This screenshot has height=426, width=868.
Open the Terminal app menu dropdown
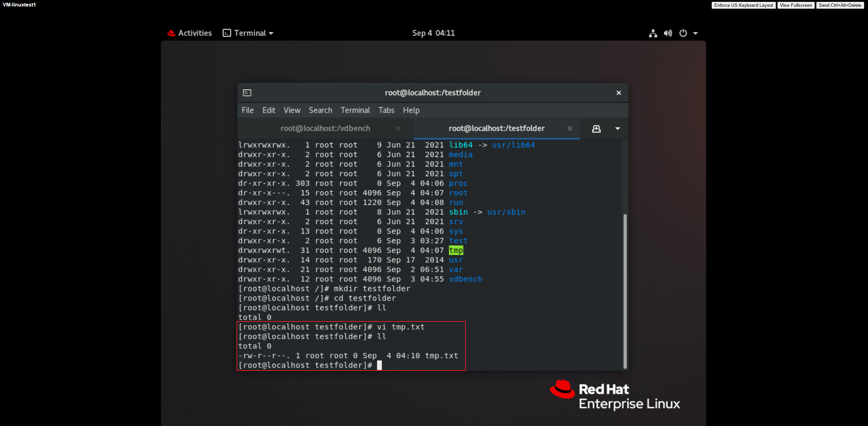click(x=248, y=33)
